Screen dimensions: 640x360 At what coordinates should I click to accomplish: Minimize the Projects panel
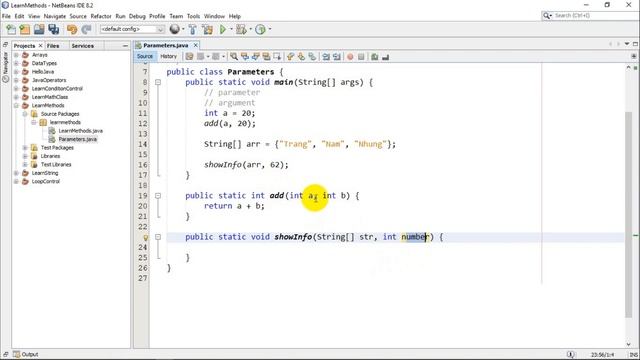(125, 46)
